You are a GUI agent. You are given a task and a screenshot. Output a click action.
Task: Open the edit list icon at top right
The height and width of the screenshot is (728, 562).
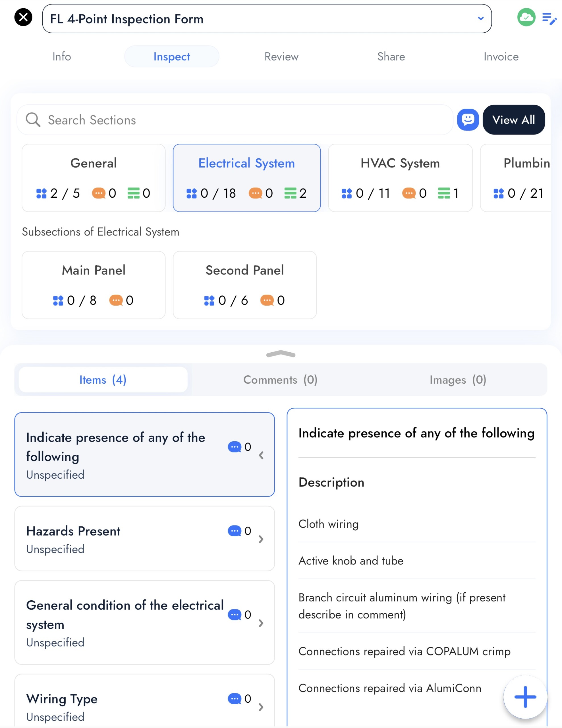[549, 19]
